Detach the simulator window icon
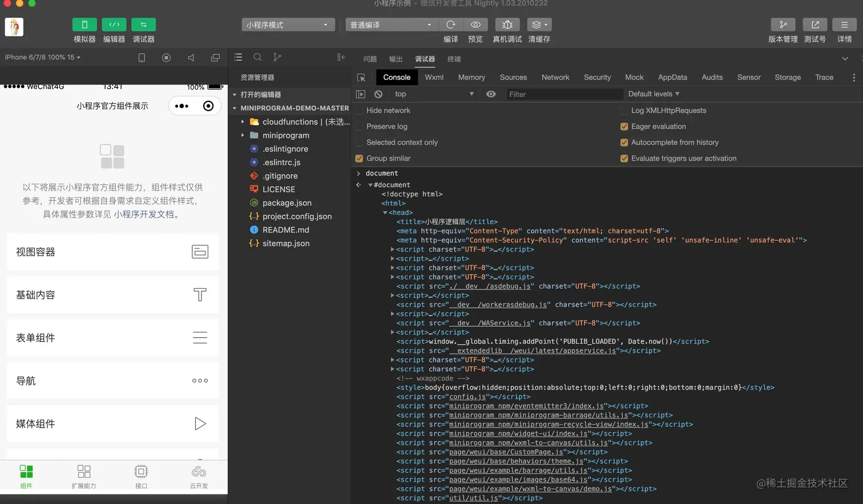Image resolution: width=863 pixels, height=504 pixels. click(215, 58)
